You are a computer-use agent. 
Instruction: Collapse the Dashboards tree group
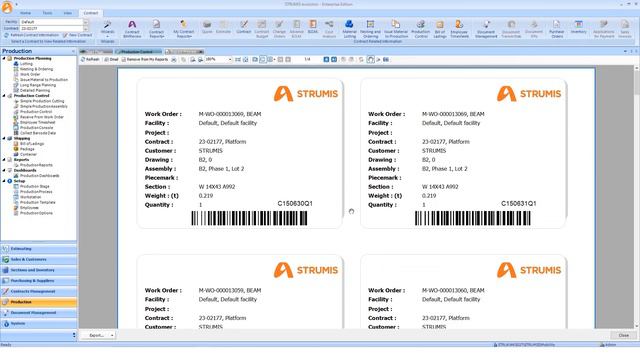[x=4, y=171]
